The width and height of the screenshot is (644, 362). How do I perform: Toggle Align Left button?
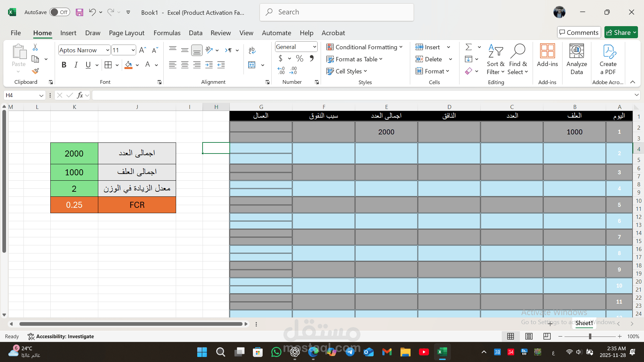click(x=173, y=65)
